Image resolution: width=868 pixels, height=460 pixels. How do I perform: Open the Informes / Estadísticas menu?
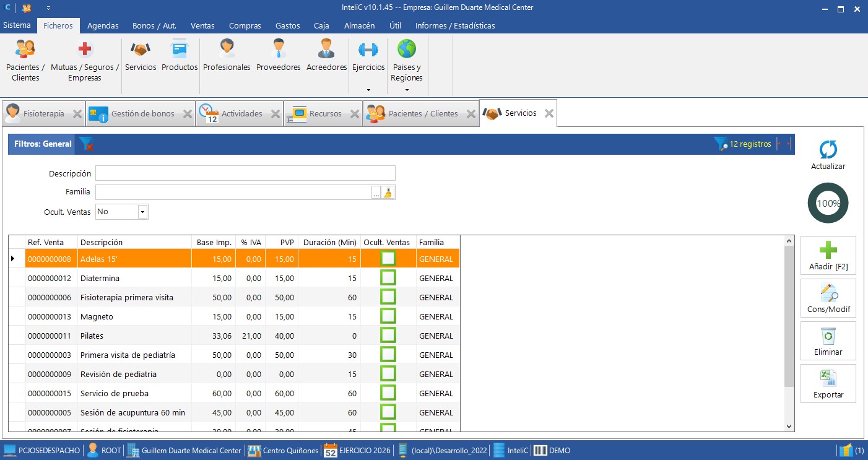pyautogui.click(x=455, y=25)
